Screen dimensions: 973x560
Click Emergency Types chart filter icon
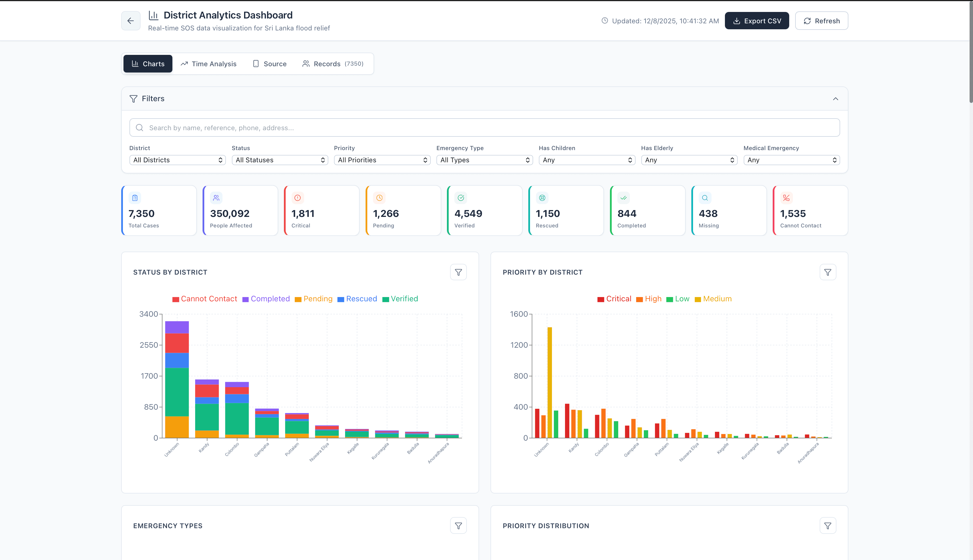click(458, 526)
